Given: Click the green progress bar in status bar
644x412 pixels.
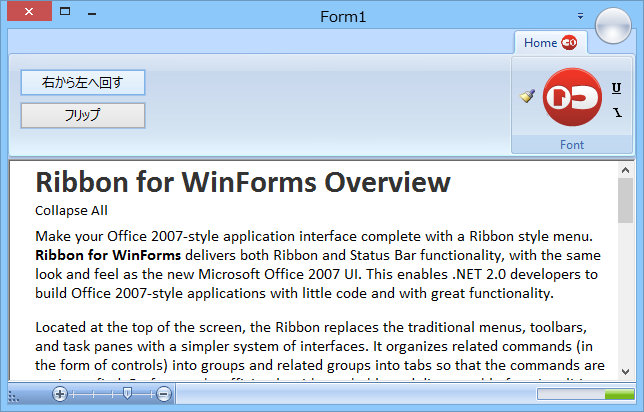Looking at the screenshot, I should point(584,394).
